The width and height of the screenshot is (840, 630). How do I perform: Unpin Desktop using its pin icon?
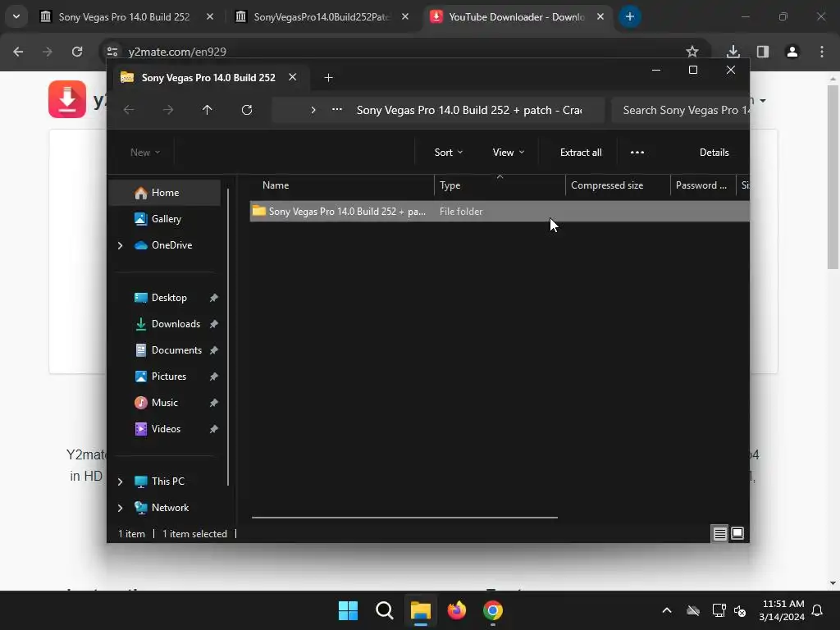click(214, 298)
